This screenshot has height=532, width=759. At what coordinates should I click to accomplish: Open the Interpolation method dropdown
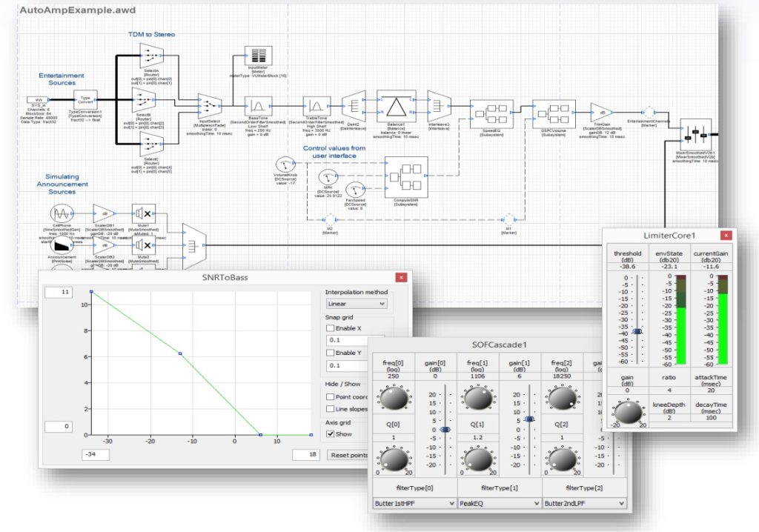(357, 304)
